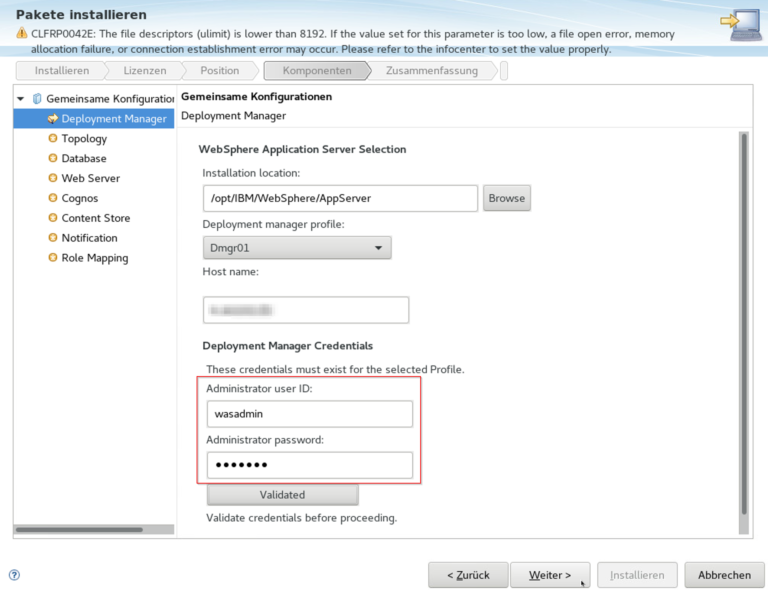Click the vertical scrollbar of the form
This screenshot has height=591, width=768.
pyautogui.click(x=744, y=333)
